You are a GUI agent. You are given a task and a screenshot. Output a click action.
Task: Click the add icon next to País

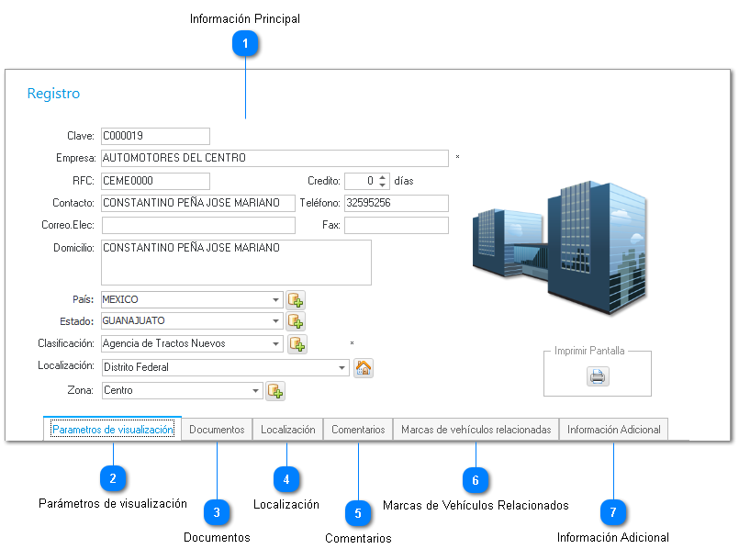(295, 299)
